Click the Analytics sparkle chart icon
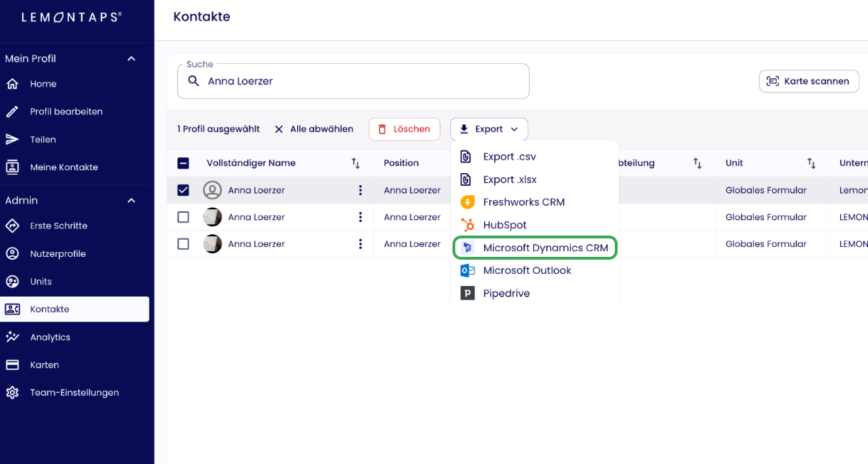Image resolution: width=868 pixels, height=464 pixels. tap(12, 337)
